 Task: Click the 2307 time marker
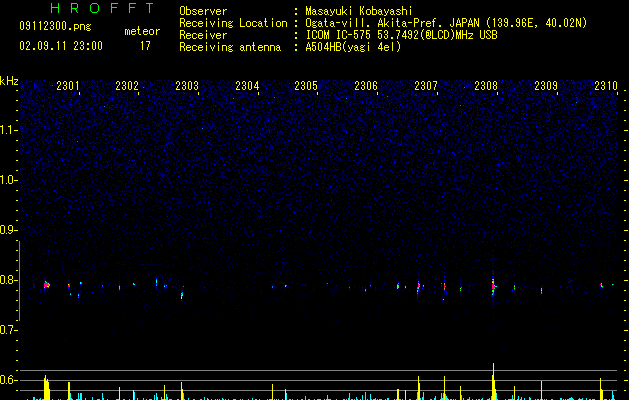pyautogui.click(x=426, y=85)
